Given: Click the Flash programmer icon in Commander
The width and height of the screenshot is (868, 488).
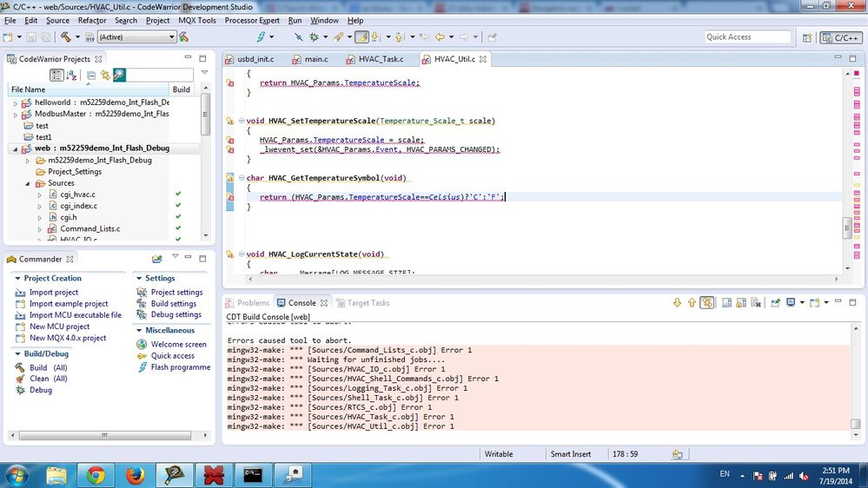Looking at the screenshot, I should tap(142, 367).
